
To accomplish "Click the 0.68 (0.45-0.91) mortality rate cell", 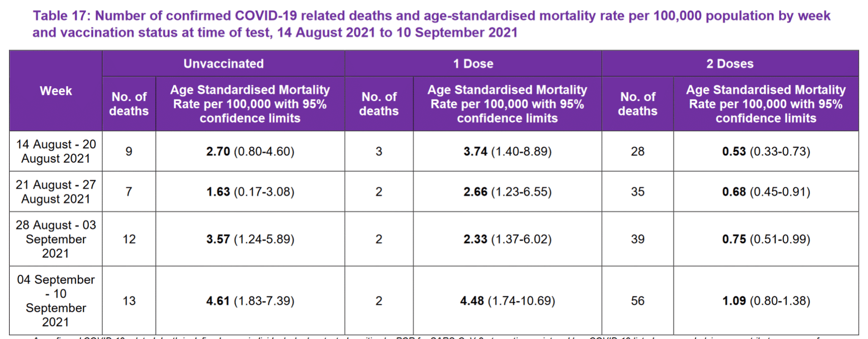I will point(766,192).
